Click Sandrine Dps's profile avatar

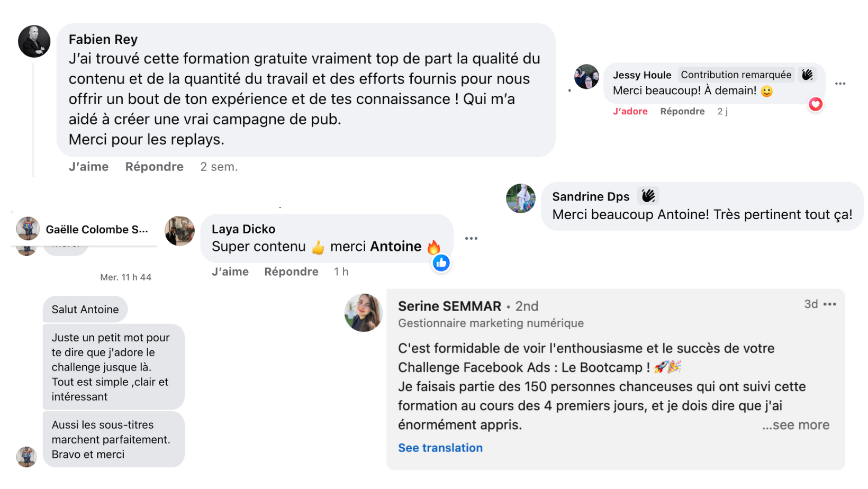click(521, 198)
